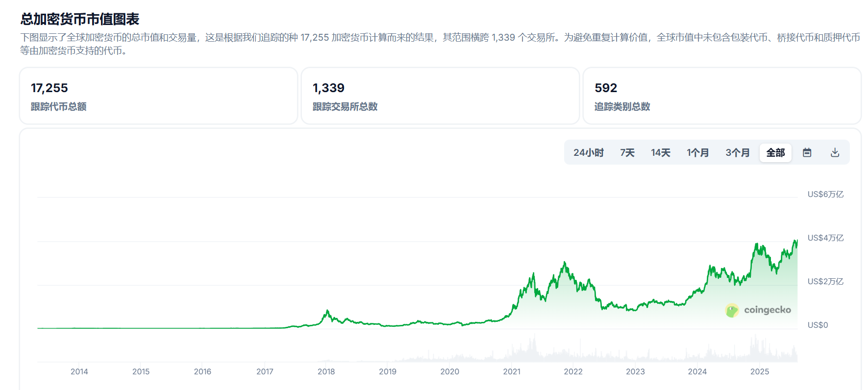Open the 1,339 跟踪交易所总数 card
Viewport: 868px width, 390px height.
pyautogui.click(x=440, y=96)
